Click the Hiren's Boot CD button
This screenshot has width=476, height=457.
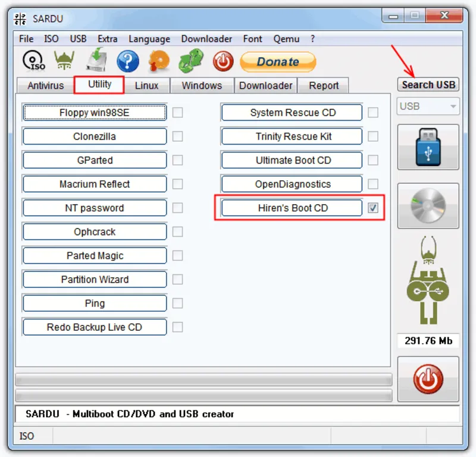pyautogui.click(x=292, y=208)
